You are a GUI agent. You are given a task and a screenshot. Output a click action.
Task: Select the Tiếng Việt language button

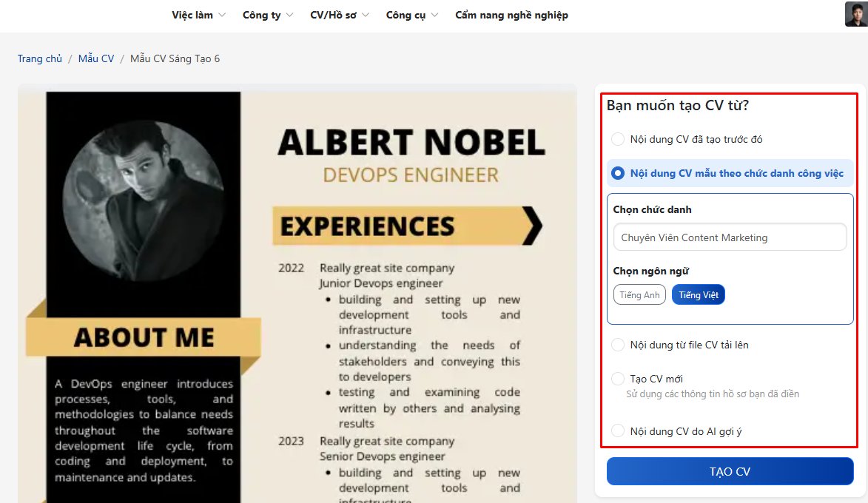698,295
